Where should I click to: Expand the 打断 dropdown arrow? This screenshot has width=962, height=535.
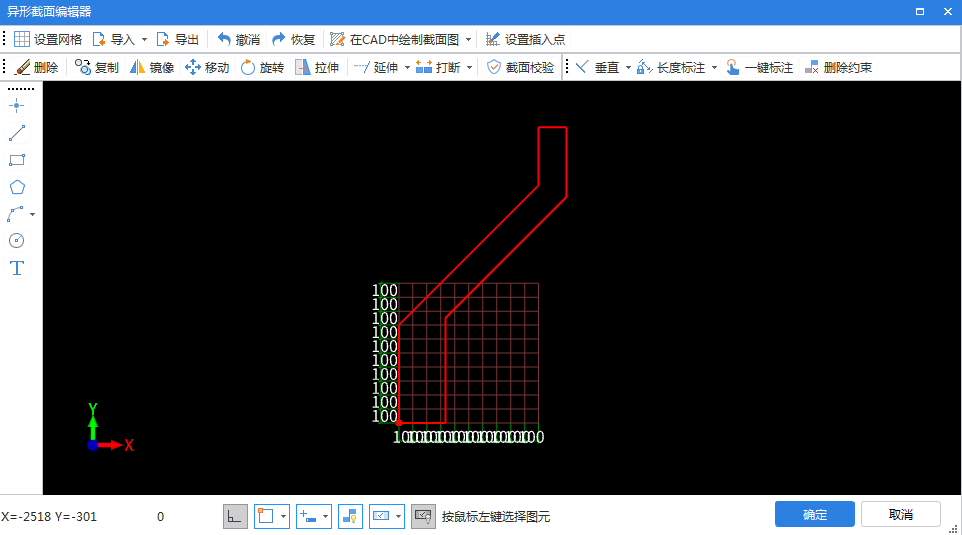click(x=469, y=67)
